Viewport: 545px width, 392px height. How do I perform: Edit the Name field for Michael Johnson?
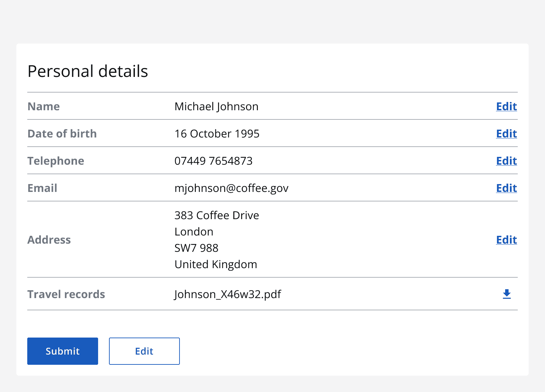pyautogui.click(x=506, y=107)
